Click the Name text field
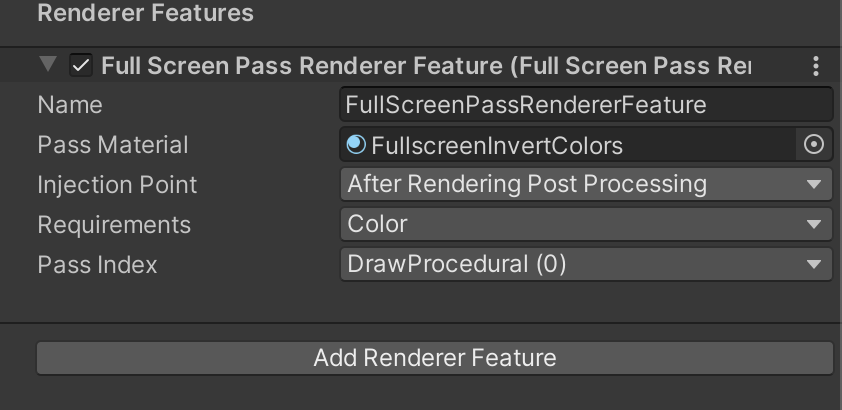Image resolution: width=842 pixels, height=410 pixels. (x=585, y=105)
